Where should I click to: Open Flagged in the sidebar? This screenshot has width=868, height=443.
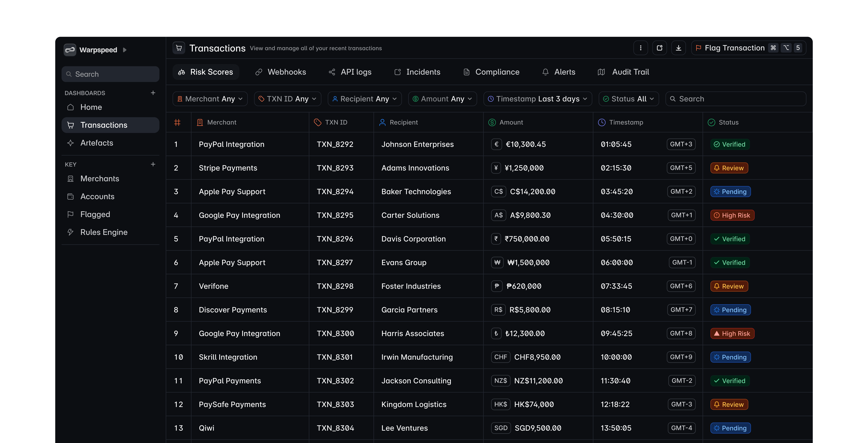tap(95, 214)
